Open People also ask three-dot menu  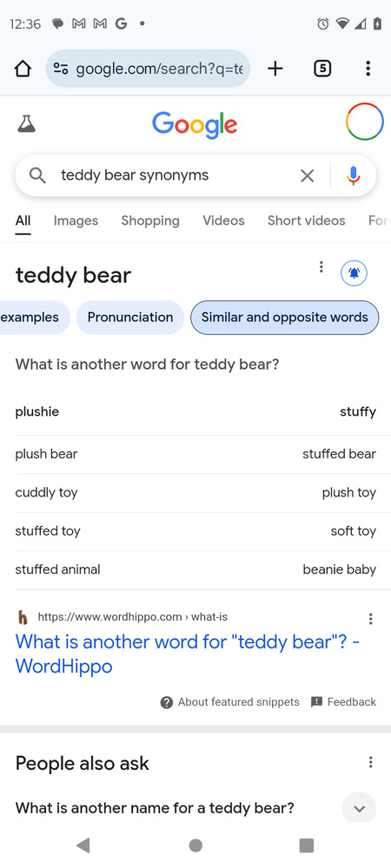click(x=370, y=763)
